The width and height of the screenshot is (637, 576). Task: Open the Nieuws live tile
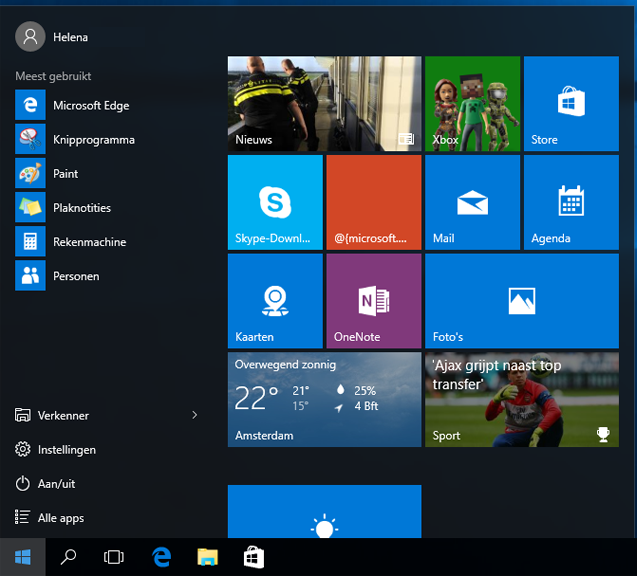pyautogui.click(x=325, y=104)
